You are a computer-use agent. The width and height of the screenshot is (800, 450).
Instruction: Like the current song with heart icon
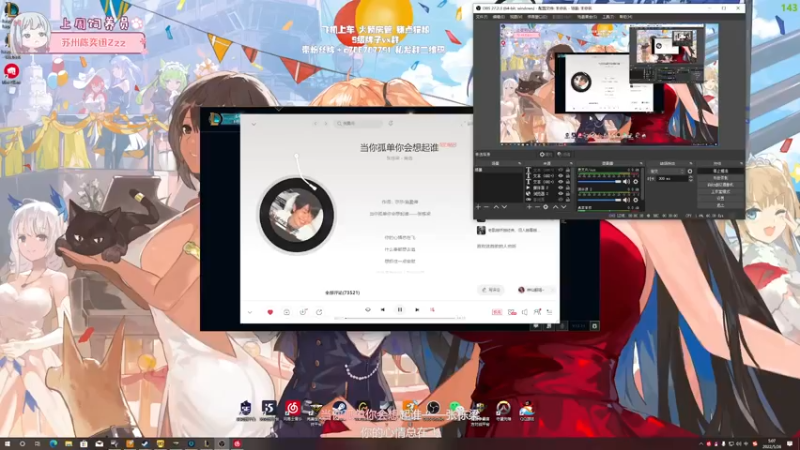tap(270, 312)
